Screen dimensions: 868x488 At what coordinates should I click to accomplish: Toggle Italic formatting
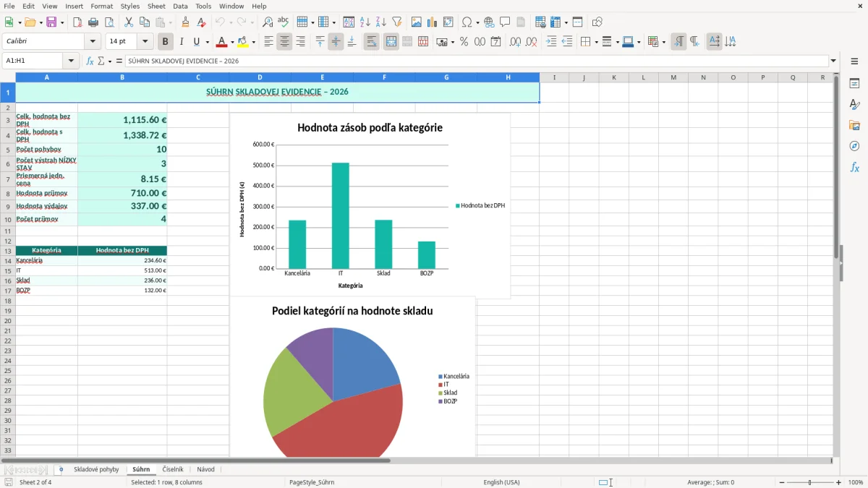182,42
